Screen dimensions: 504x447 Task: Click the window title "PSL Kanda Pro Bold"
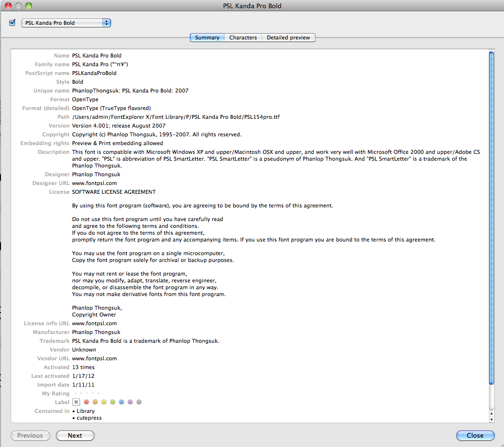(252, 6)
